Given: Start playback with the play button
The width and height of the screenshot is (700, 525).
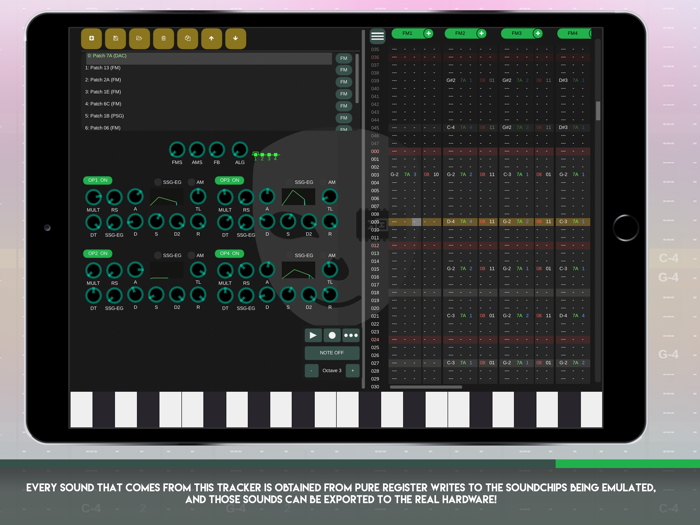Looking at the screenshot, I should [x=313, y=335].
